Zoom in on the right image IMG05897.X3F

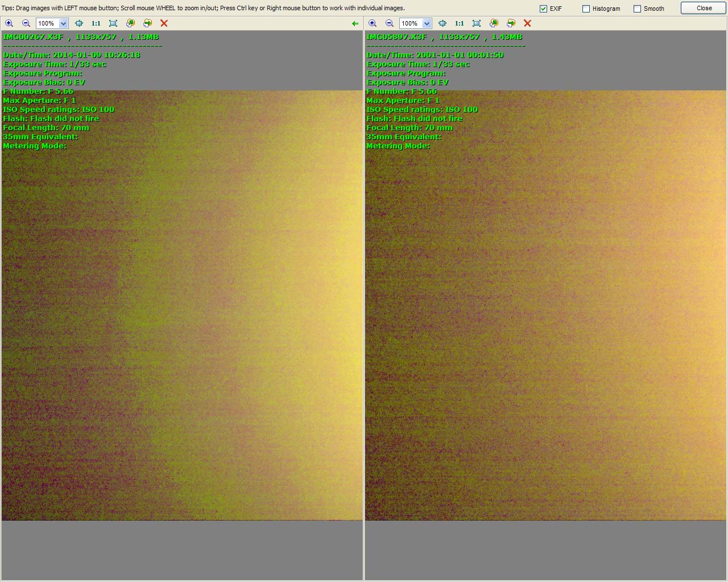373,23
